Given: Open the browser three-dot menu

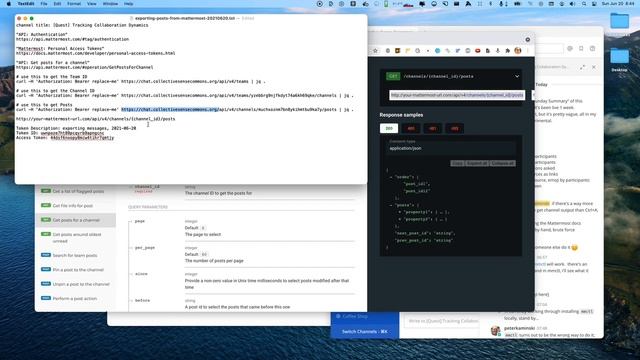Looking at the screenshot, I should [x=527, y=51].
